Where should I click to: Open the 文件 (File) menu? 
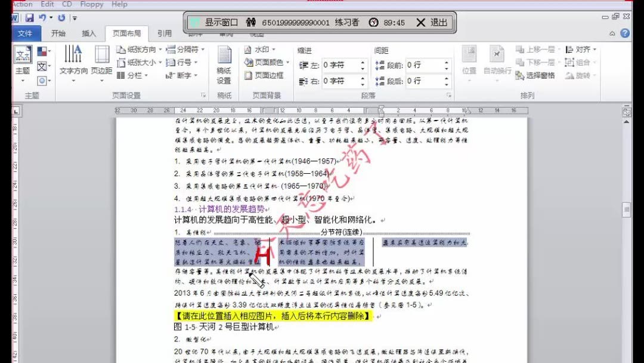click(26, 33)
